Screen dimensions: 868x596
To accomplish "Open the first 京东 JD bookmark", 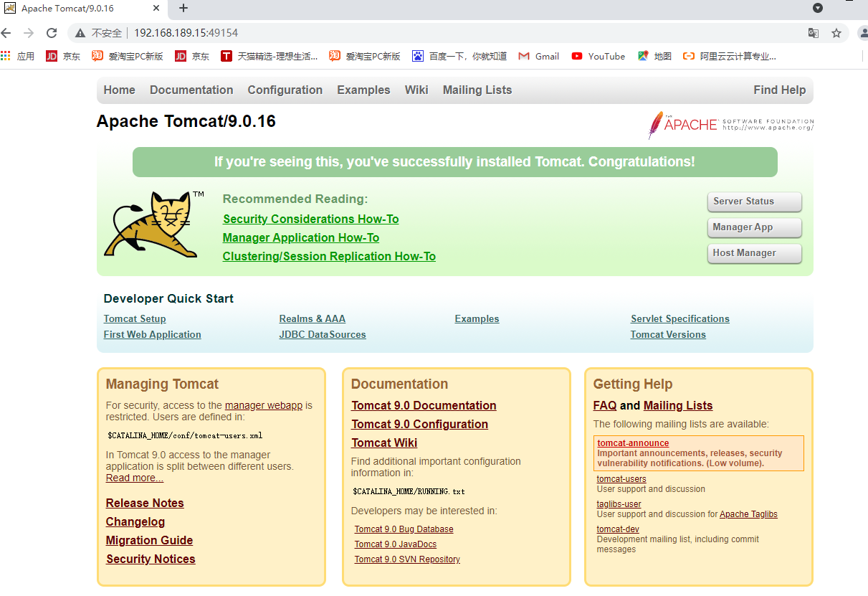I will [63, 56].
